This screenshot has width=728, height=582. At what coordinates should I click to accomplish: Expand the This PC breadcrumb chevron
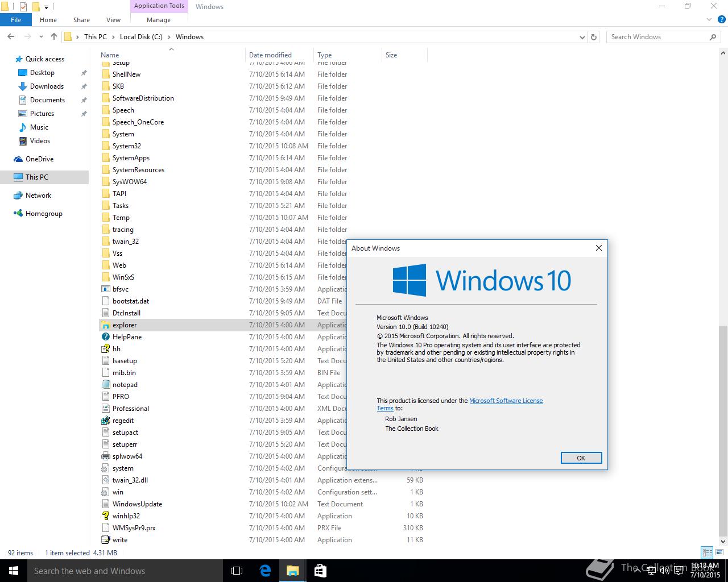pos(113,37)
